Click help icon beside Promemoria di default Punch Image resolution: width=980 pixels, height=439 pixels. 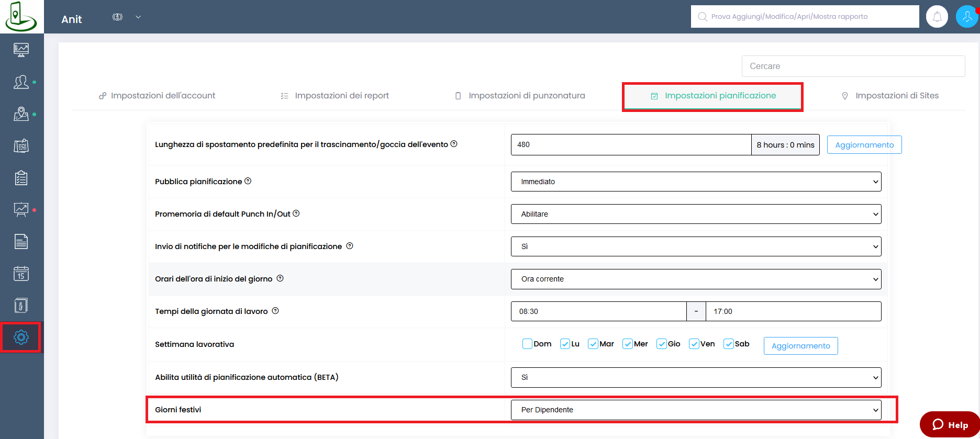pos(296,213)
